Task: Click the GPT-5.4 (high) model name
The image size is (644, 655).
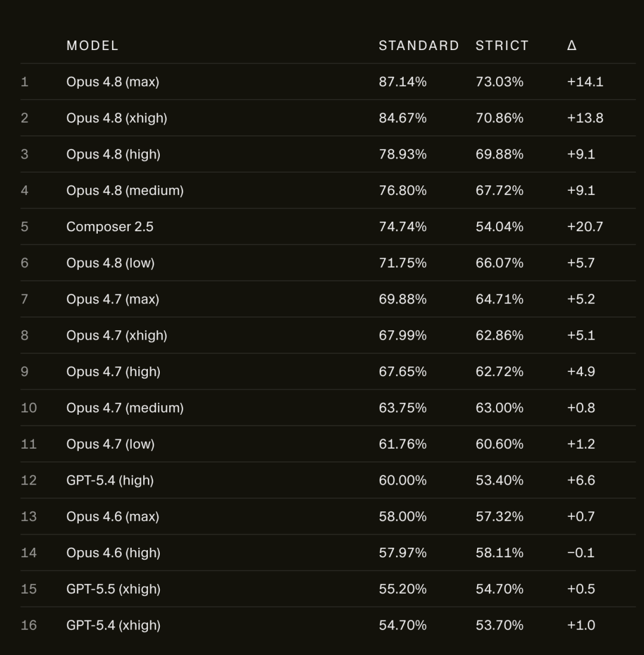Action: point(110,480)
